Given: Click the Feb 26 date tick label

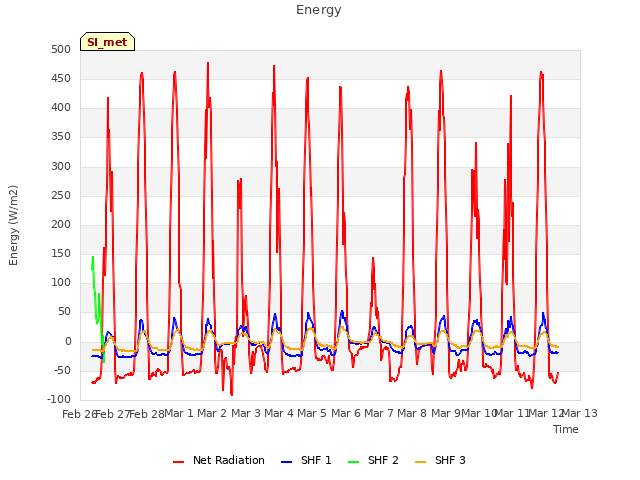Looking at the screenshot, I should click(x=79, y=414).
